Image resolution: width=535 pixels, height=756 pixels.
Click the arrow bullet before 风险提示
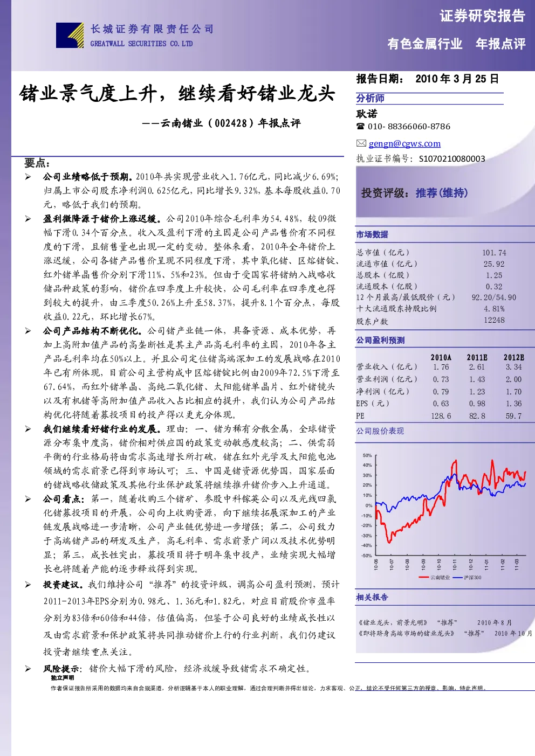click(x=28, y=669)
